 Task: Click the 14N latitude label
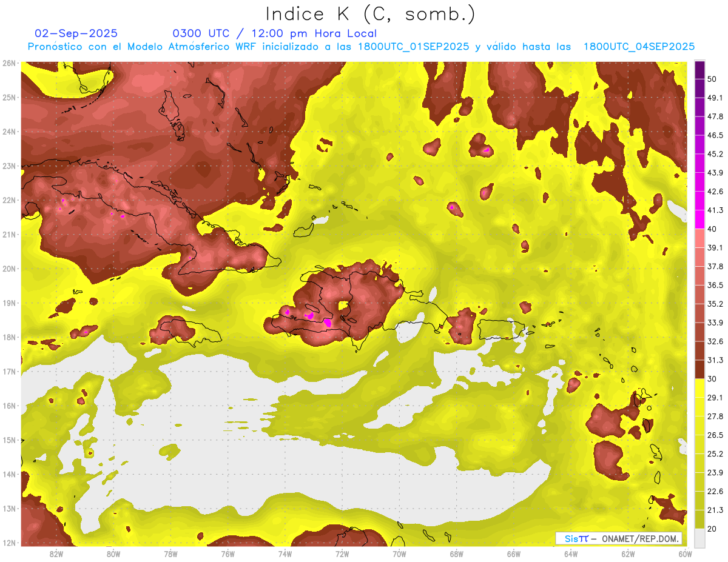(8, 474)
